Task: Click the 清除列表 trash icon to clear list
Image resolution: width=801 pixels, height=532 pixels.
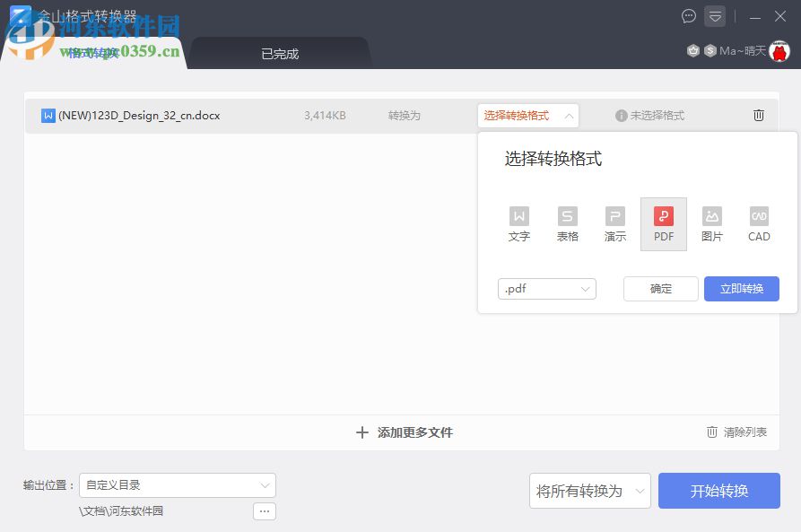Action: tap(711, 432)
